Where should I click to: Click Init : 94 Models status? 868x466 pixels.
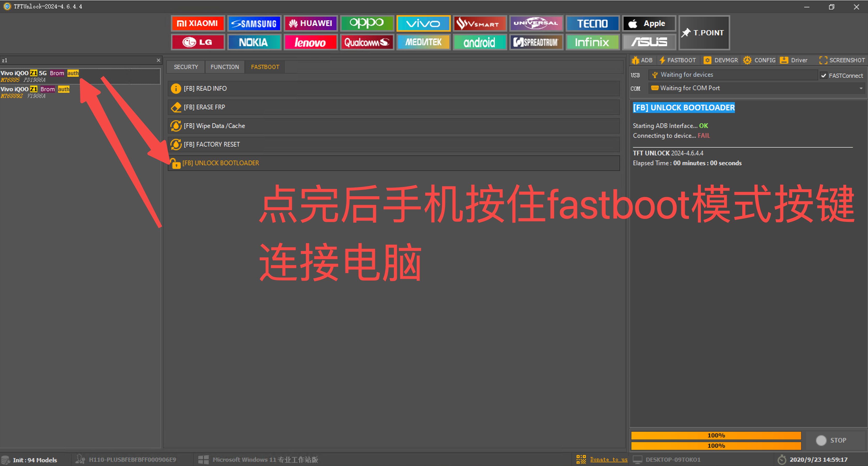click(x=35, y=460)
